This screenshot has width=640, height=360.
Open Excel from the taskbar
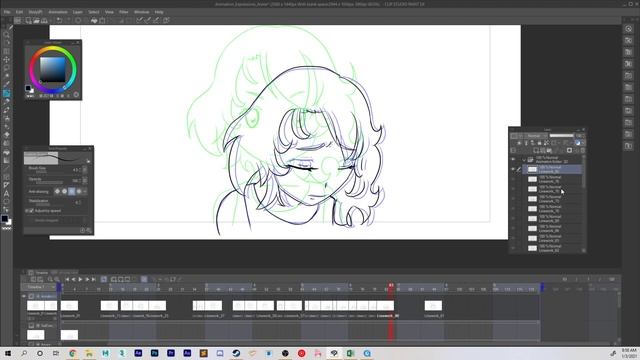(350, 353)
